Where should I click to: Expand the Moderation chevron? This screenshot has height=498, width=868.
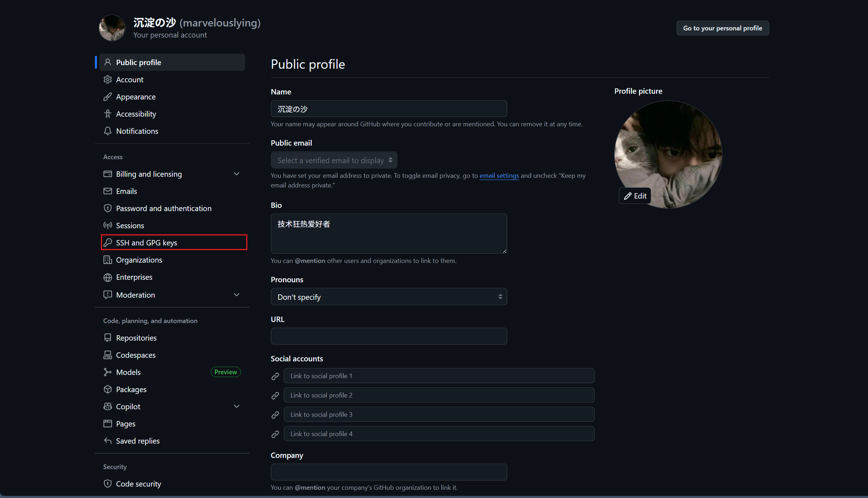(x=237, y=295)
